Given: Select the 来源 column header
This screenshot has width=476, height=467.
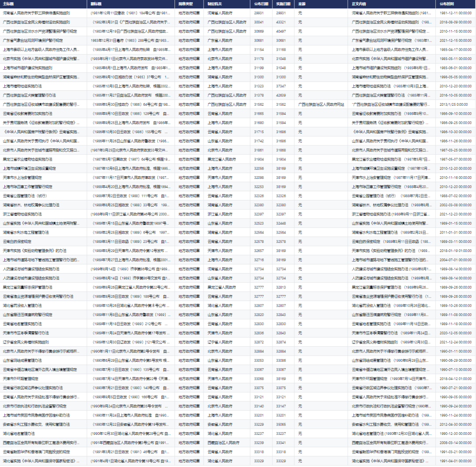Looking at the screenshot, I should coord(321,4).
